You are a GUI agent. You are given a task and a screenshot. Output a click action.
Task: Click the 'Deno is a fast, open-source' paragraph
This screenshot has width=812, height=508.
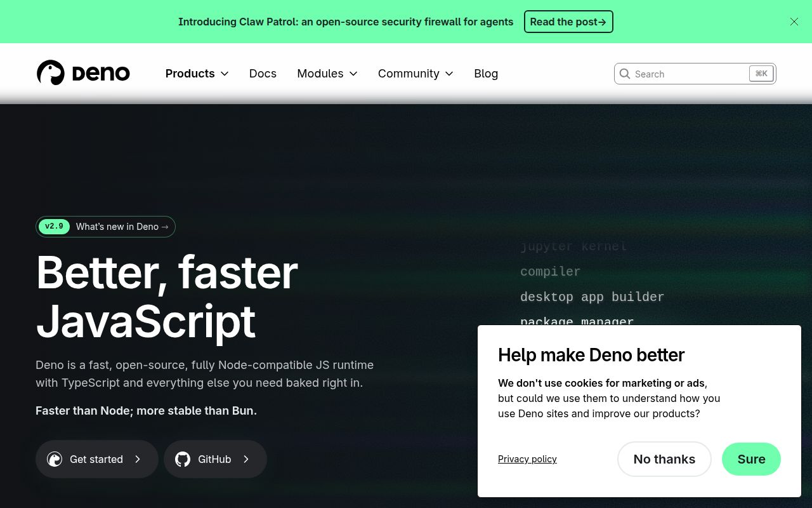(204, 374)
